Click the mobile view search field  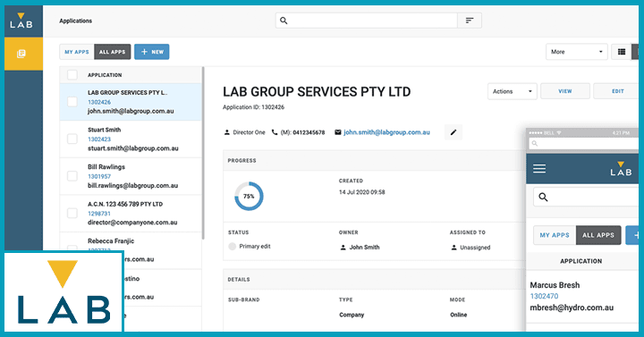[x=586, y=197]
